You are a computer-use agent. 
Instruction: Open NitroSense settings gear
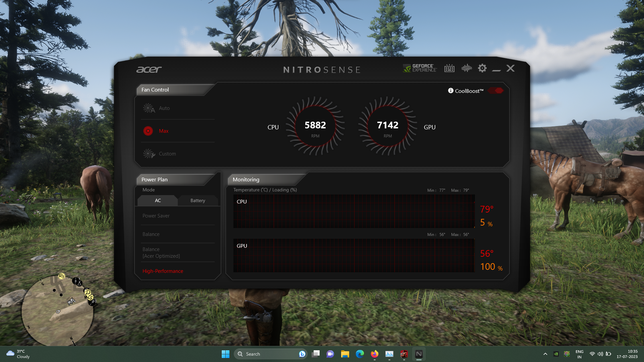coord(482,68)
